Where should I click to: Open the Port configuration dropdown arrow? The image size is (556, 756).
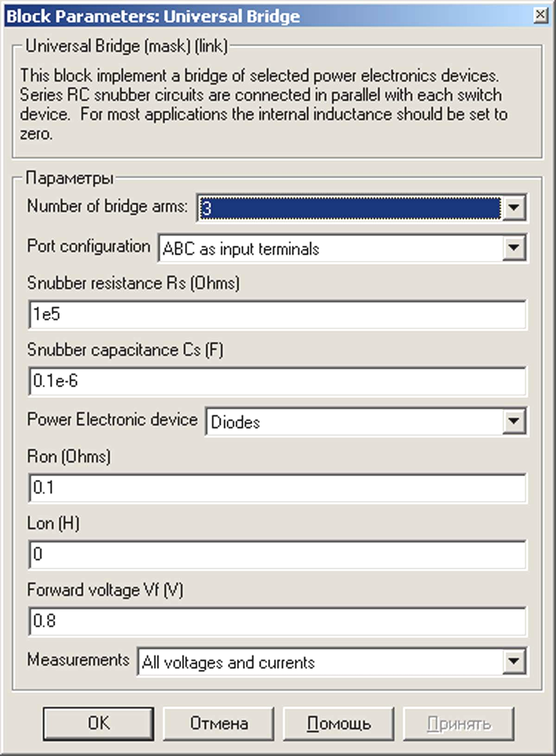[514, 248]
